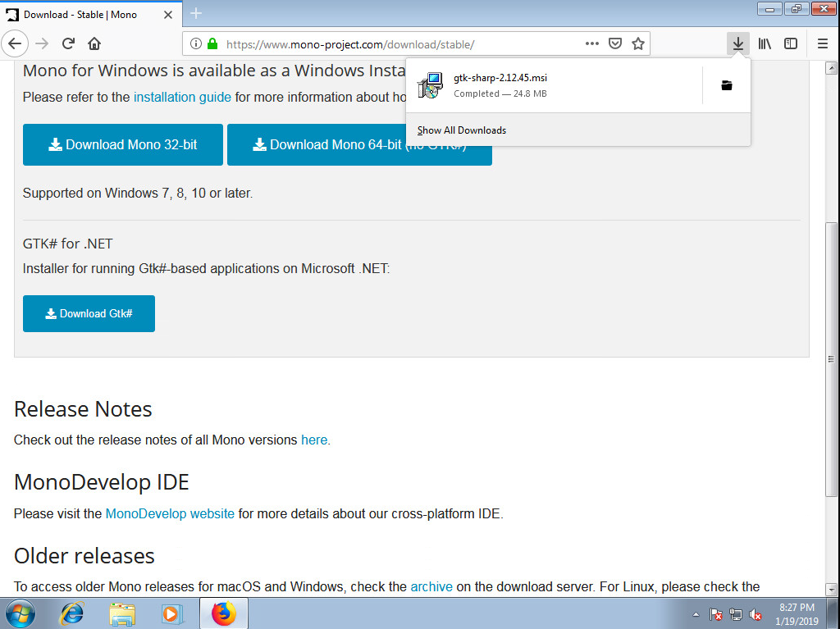Open the Windows Start menu
This screenshot has width=840, height=629.
coord(21,613)
